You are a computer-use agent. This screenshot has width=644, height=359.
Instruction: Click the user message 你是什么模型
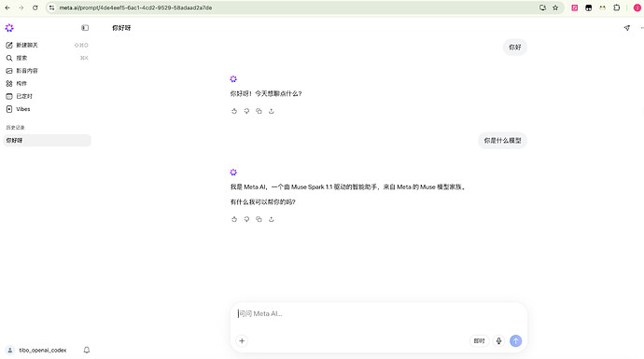tap(502, 140)
